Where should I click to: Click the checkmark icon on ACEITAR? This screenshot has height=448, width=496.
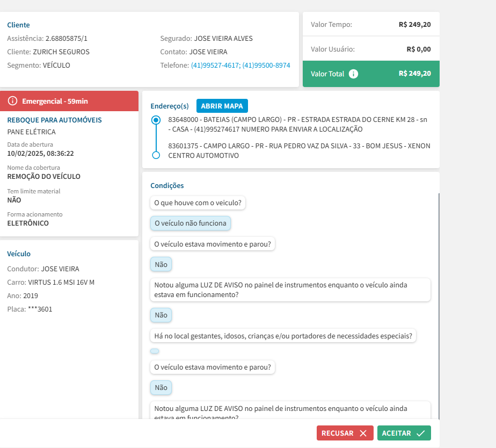pos(420,433)
